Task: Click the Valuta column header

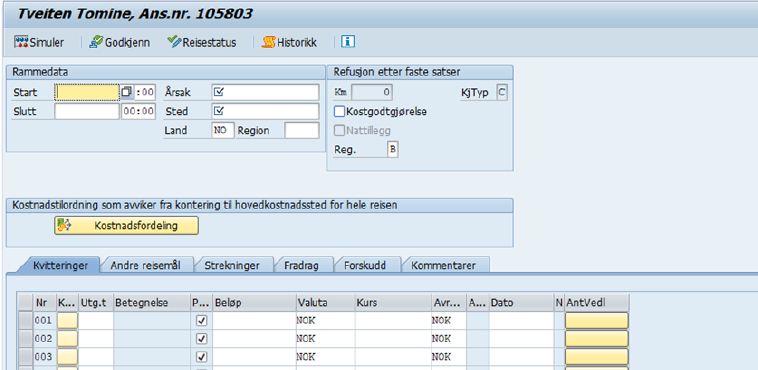Action: (x=325, y=303)
